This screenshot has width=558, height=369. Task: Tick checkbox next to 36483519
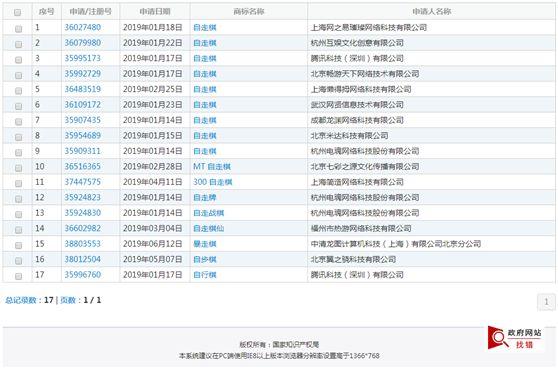(x=19, y=91)
